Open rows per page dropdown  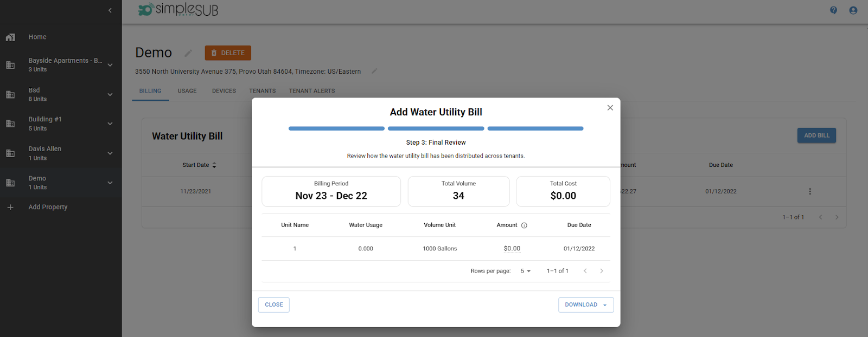[x=525, y=271]
